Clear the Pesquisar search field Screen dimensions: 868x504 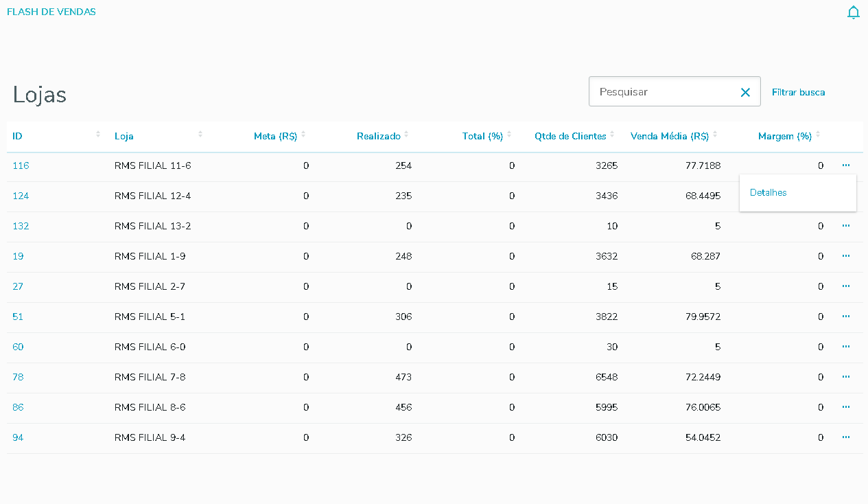[x=745, y=92]
